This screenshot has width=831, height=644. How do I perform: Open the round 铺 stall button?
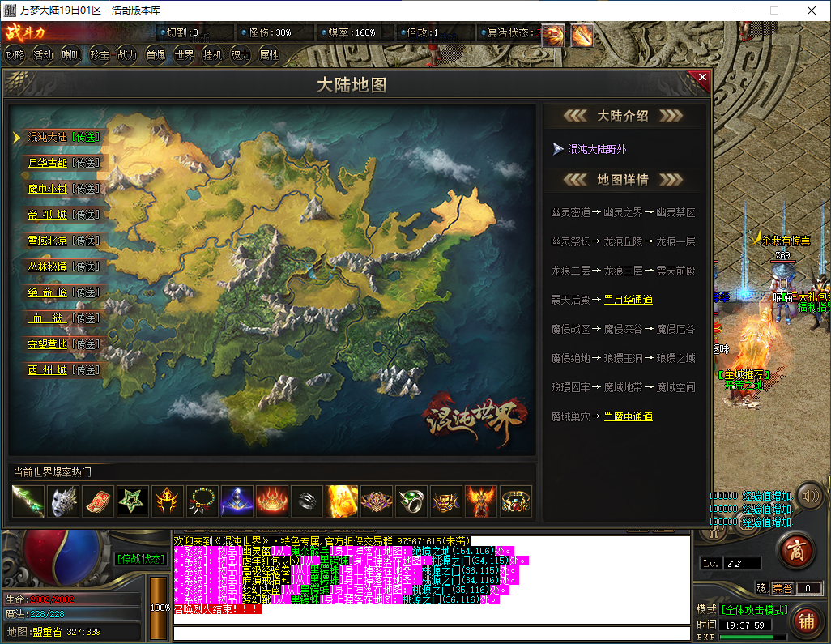(x=808, y=621)
